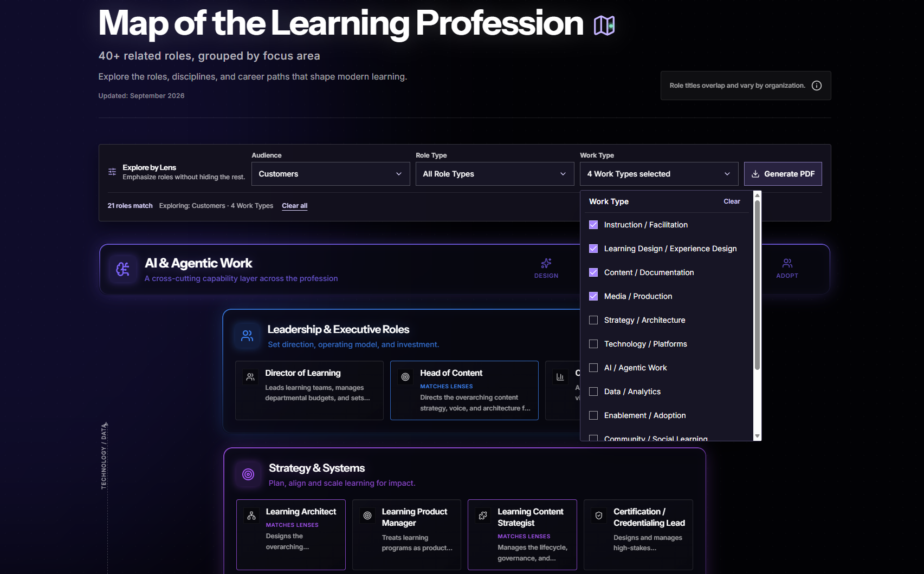Click the Certification Lead shield icon

point(599,516)
